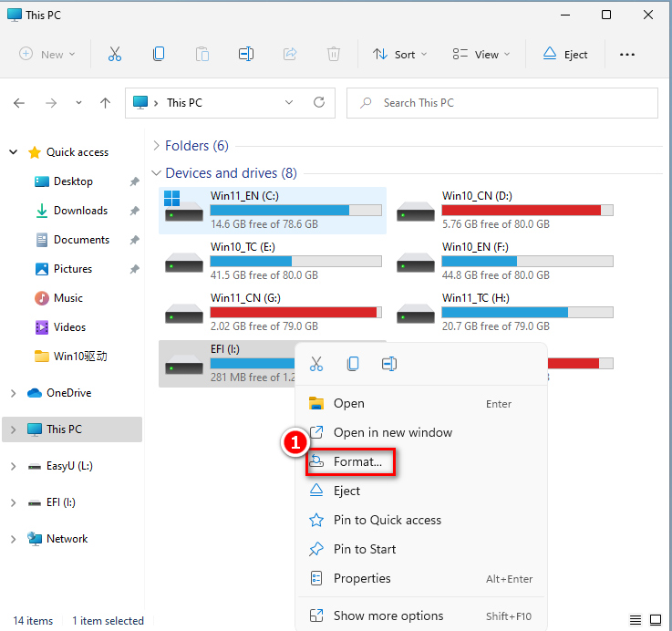Click the Cut icon in the toolbar
This screenshot has width=672, height=631.
click(x=114, y=54)
